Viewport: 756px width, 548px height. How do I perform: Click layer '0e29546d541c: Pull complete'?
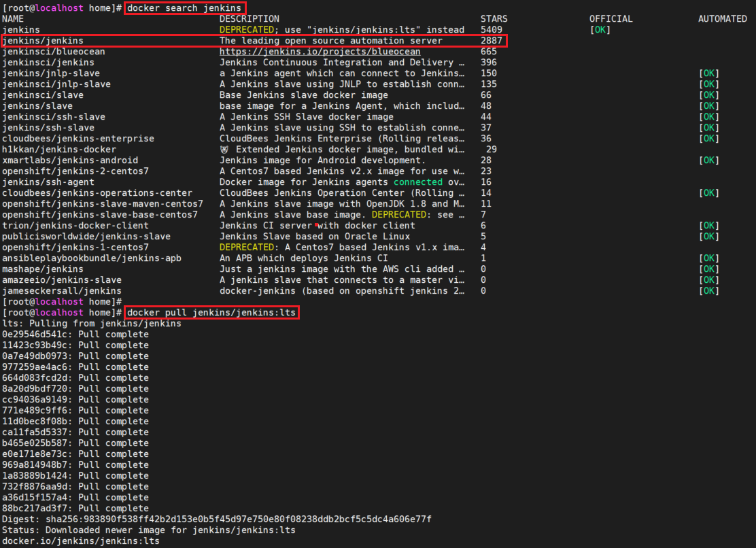click(x=75, y=335)
